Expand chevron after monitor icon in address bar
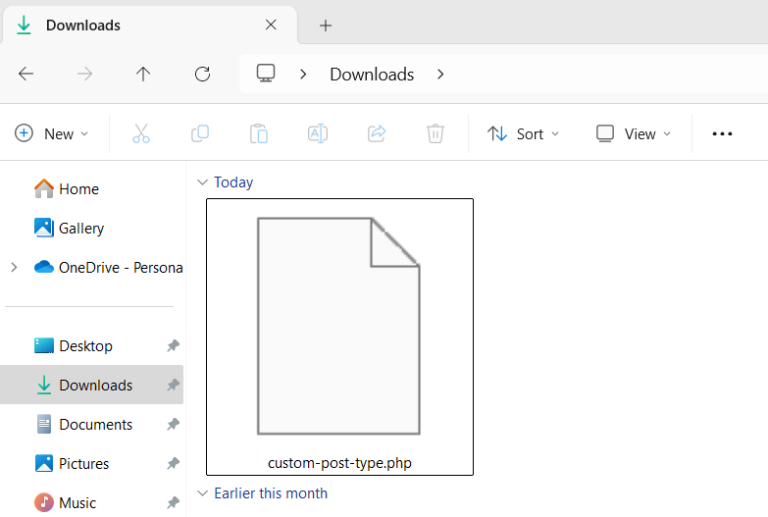Image resolution: width=768 pixels, height=517 pixels. point(303,74)
